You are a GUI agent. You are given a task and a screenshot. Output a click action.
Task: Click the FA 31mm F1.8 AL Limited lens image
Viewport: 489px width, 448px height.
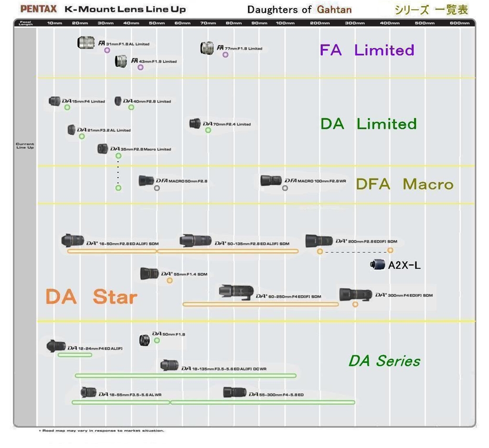click(x=86, y=42)
